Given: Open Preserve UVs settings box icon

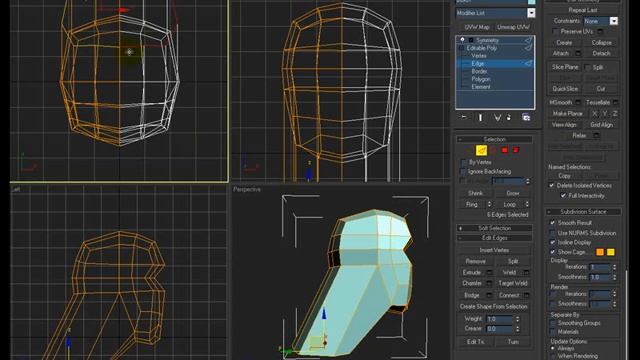Looking at the screenshot, I should (600, 31).
